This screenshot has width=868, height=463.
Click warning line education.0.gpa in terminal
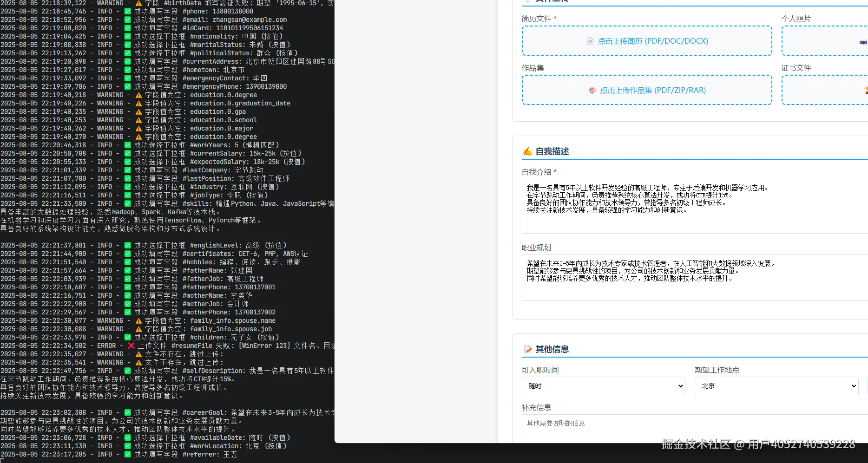(x=123, y=111)
